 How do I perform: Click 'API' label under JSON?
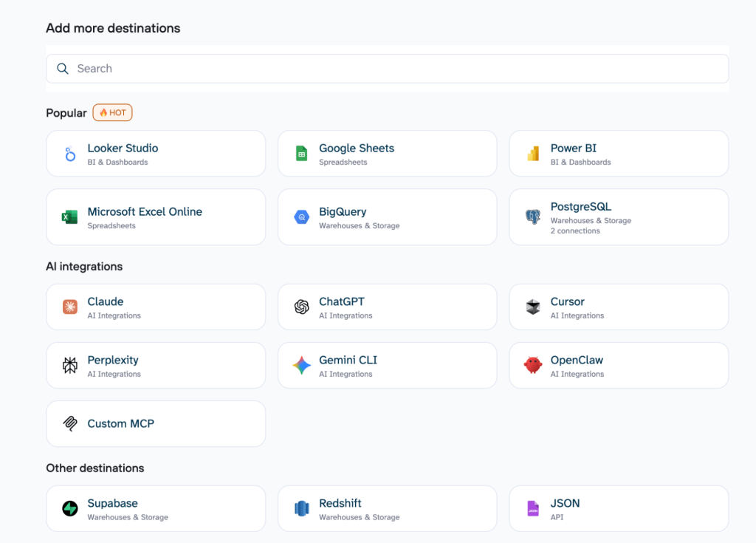tap(557, 517)
